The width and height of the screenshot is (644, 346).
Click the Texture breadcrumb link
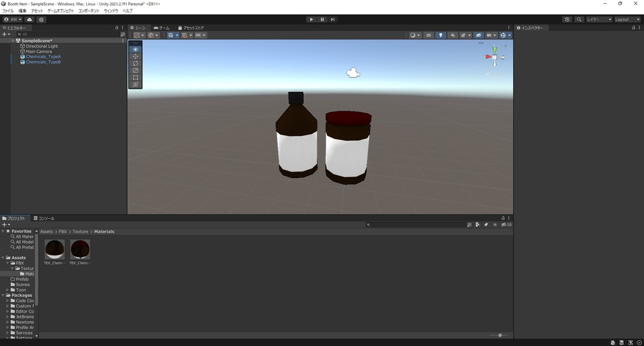(x=80, y=232)
